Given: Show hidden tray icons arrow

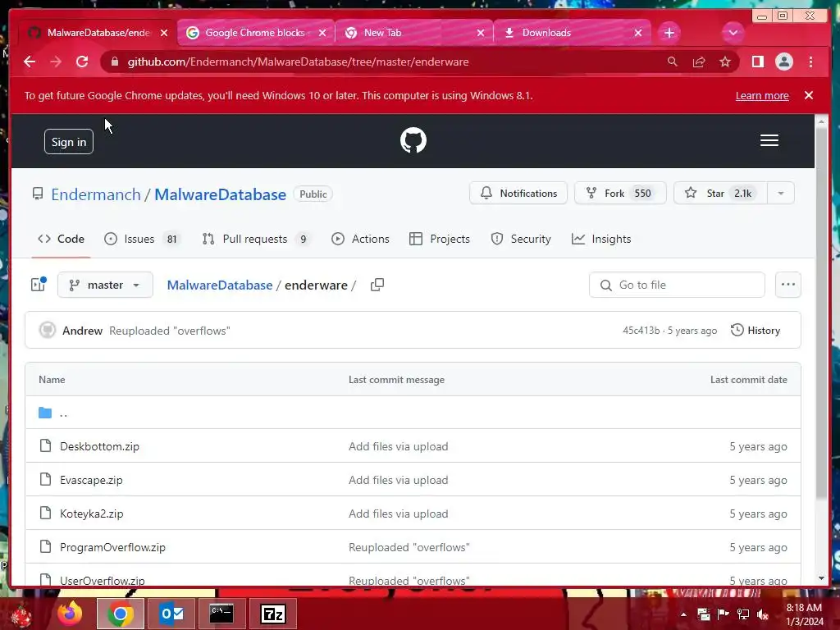Looking at the screenshot, I should point(683,614).
